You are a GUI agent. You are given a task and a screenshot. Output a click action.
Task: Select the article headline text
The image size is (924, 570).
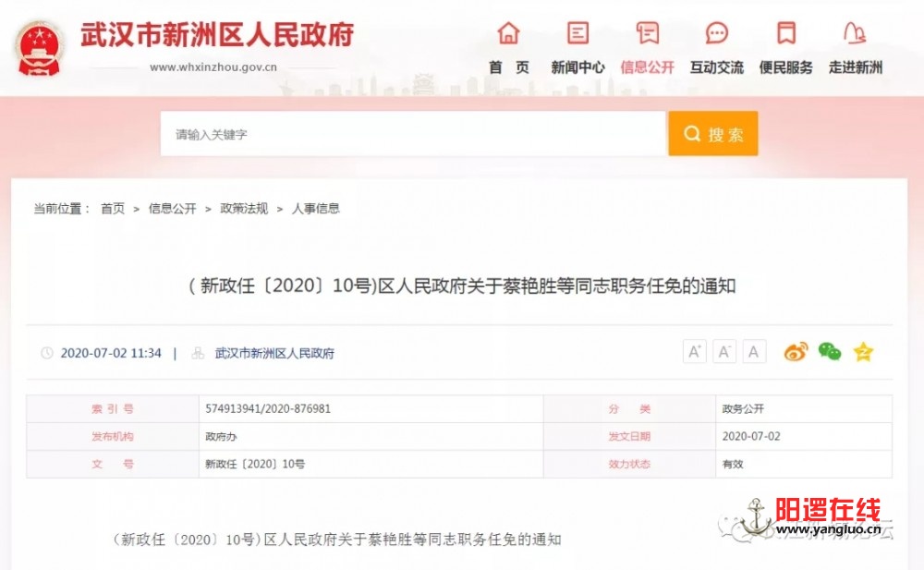click(462, 285)
